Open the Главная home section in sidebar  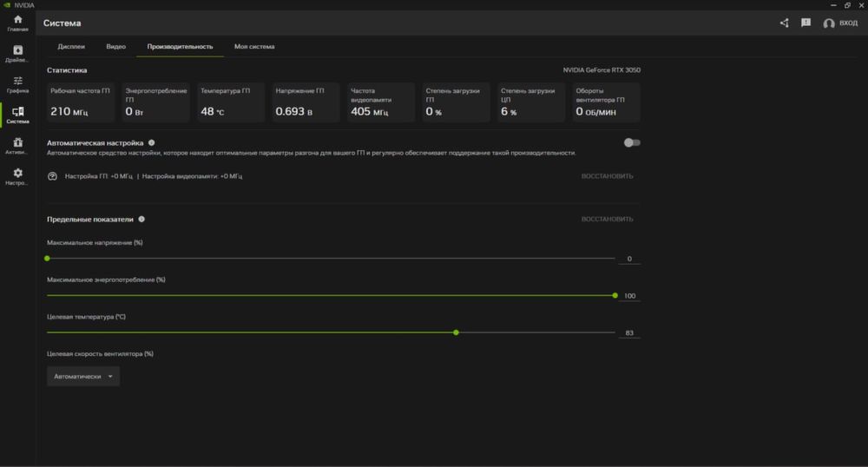pos(17,23)
